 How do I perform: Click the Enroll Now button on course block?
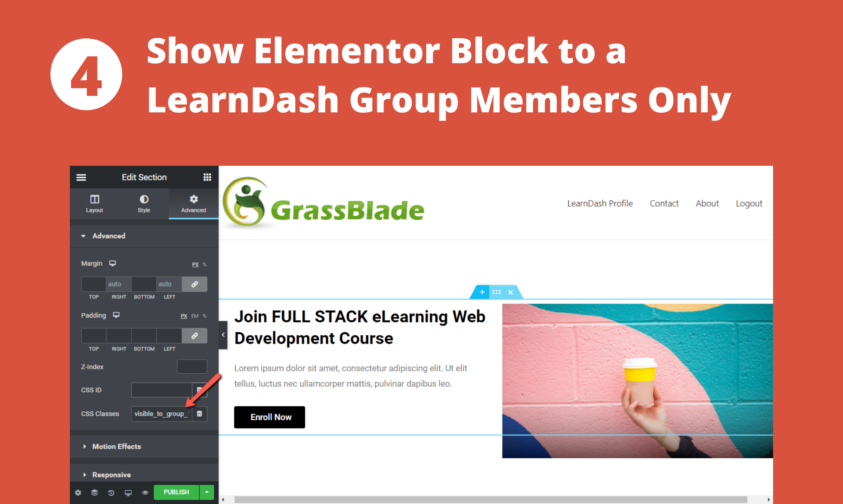[x=270, y=417]
